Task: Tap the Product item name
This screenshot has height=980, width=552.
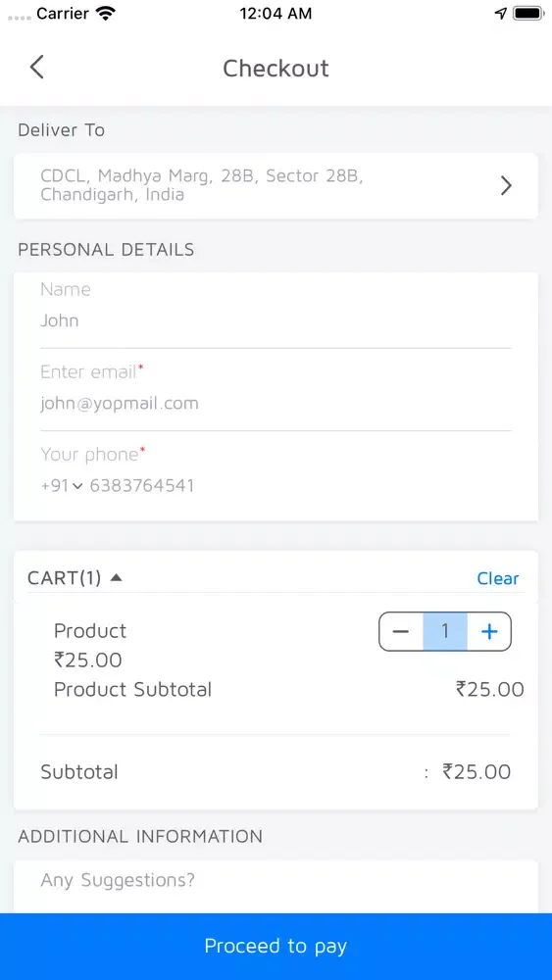Action: (x=90, y=630)
